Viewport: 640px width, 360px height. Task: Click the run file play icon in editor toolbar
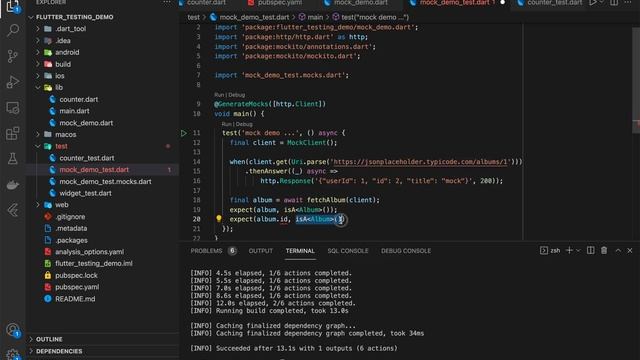click(593, 2)
